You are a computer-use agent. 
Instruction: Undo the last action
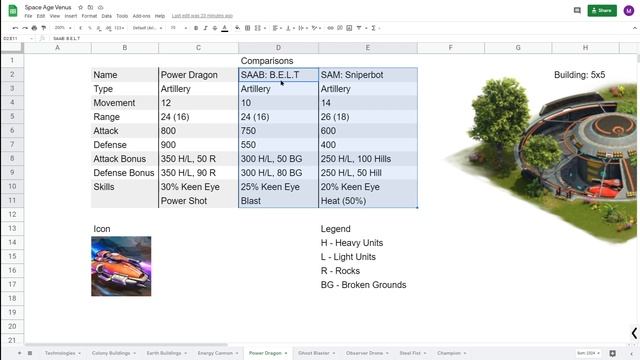tap(15, 28)
